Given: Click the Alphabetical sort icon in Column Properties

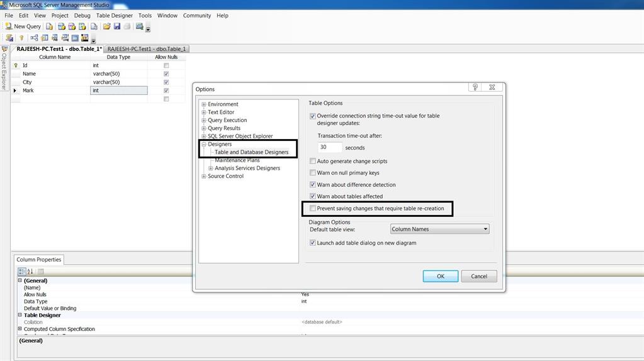Looking at the screenshot, I should 30,272.
